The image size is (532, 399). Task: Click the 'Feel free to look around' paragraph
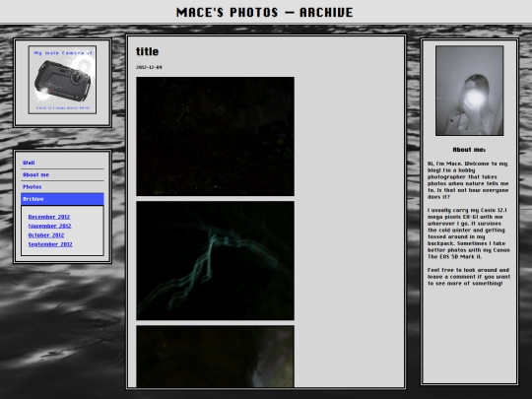coord(469,277)
